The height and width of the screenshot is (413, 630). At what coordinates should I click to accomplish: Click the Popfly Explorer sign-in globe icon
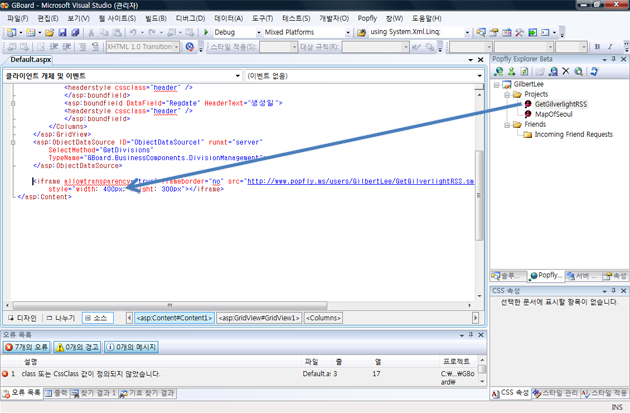499,72
